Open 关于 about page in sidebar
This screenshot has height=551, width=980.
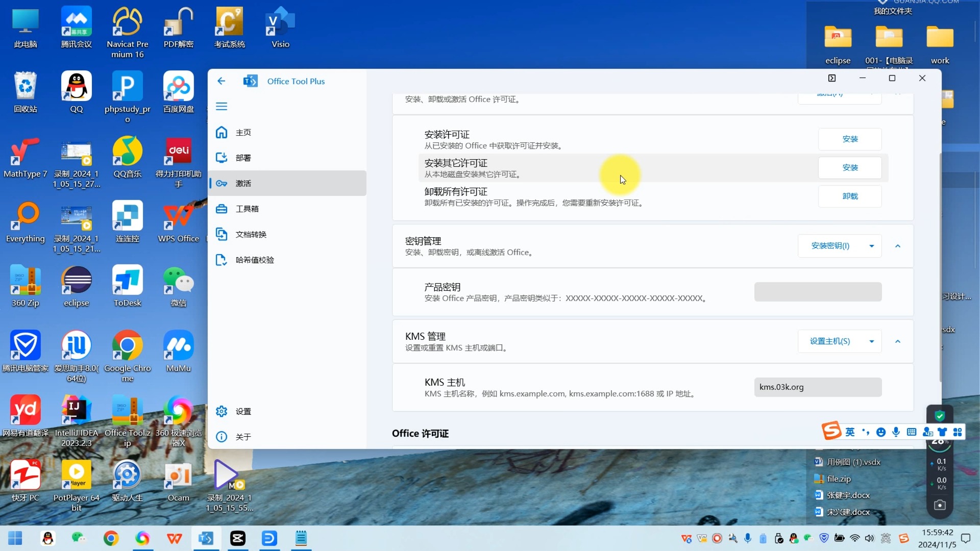pyautogui.click(x=287, y=437)
